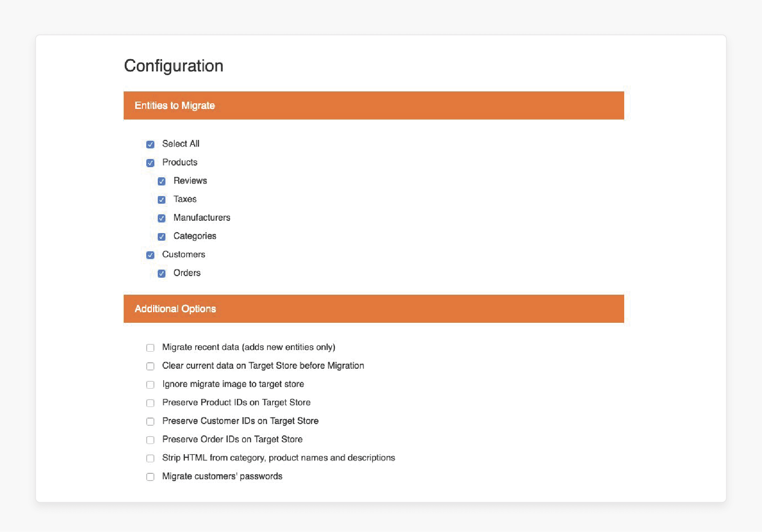Screen dimensions: 762x532
Task: Enable Strip HTML from category names option
Action: point(150,458)
